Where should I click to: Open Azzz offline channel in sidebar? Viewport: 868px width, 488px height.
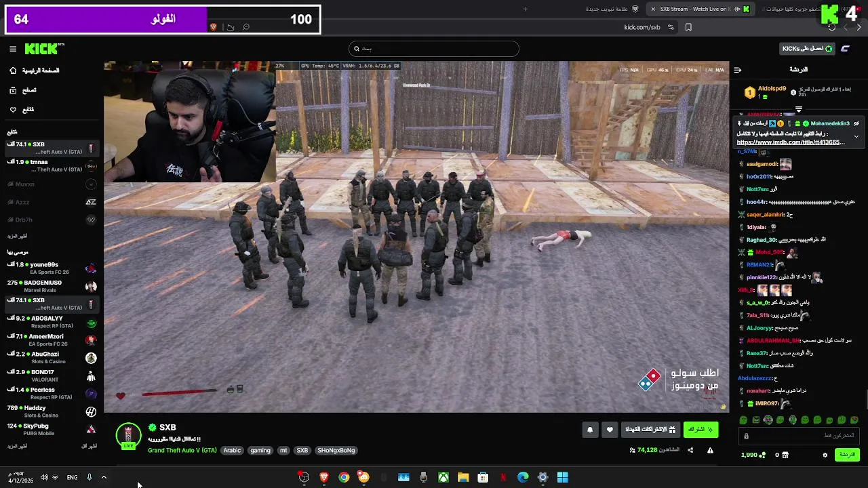pyautogui.click(x=52, y=202)
